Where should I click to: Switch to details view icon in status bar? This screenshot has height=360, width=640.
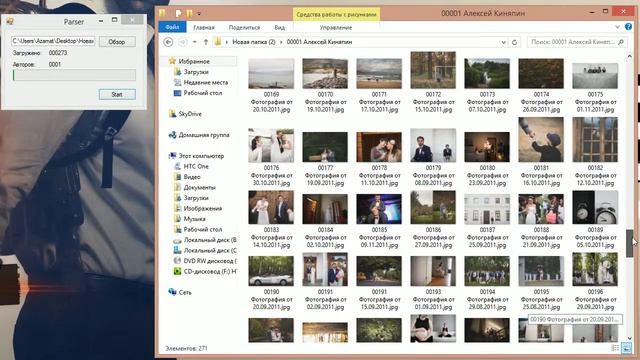(616, 348)
